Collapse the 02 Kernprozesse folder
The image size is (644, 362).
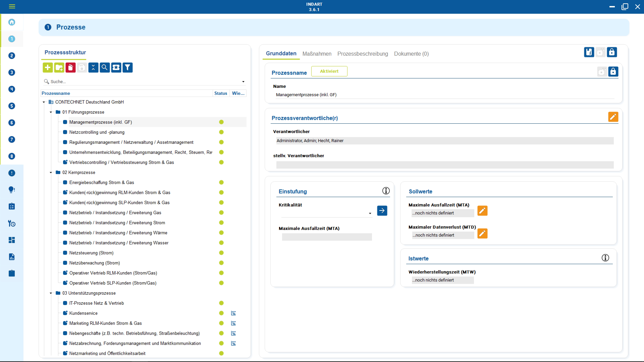[x=51, y=172]
